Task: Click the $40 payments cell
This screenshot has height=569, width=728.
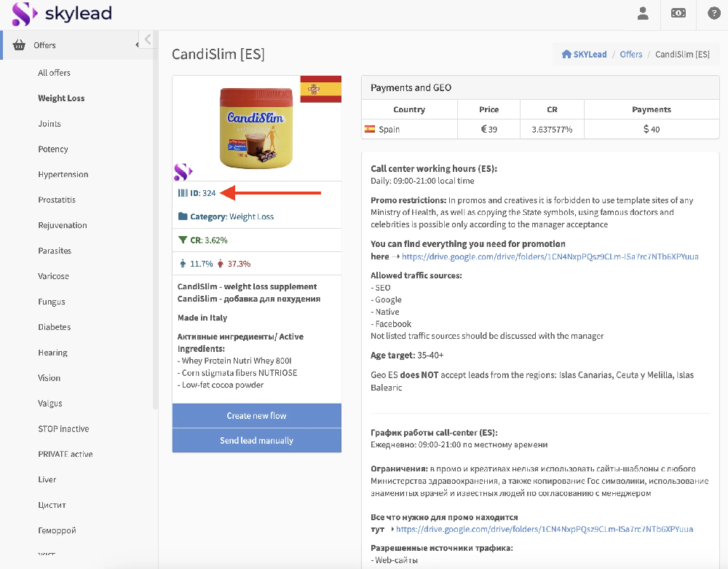Action: [652, 129]
